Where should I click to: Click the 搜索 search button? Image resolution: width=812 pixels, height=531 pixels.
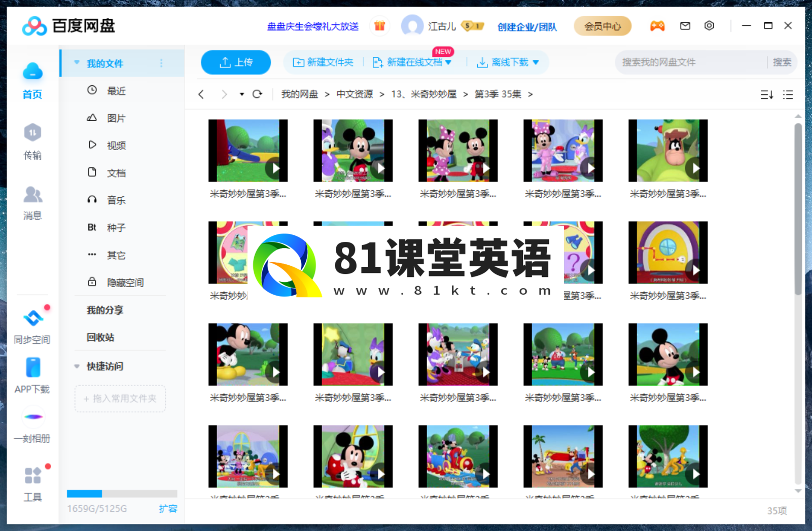click(x=782, y=62)
